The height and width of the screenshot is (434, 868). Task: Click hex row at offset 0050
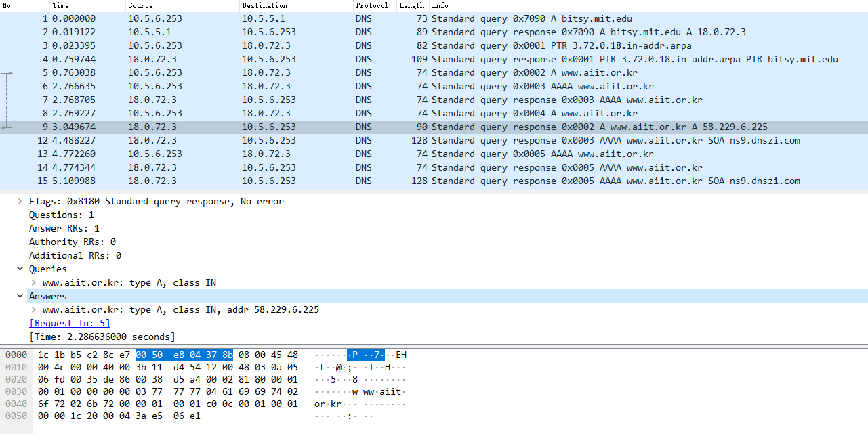pyautogui.click(x=119, y=416)
